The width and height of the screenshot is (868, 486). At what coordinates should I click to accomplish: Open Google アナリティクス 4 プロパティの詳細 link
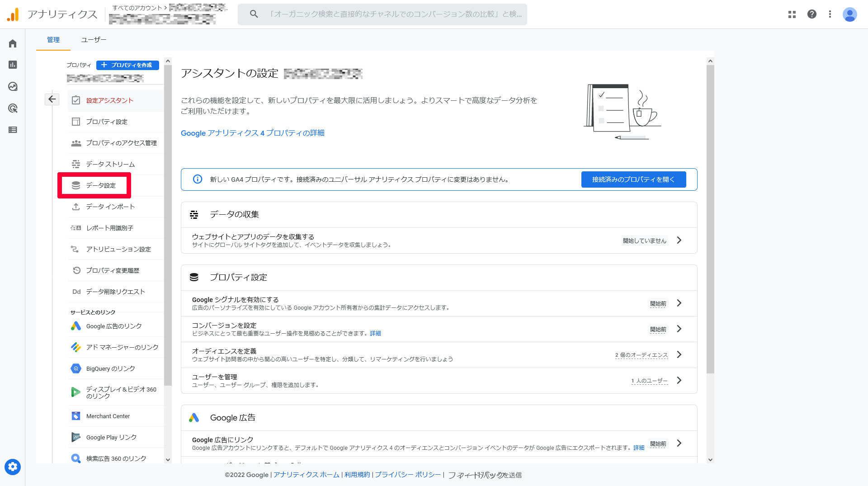point(253,133)
